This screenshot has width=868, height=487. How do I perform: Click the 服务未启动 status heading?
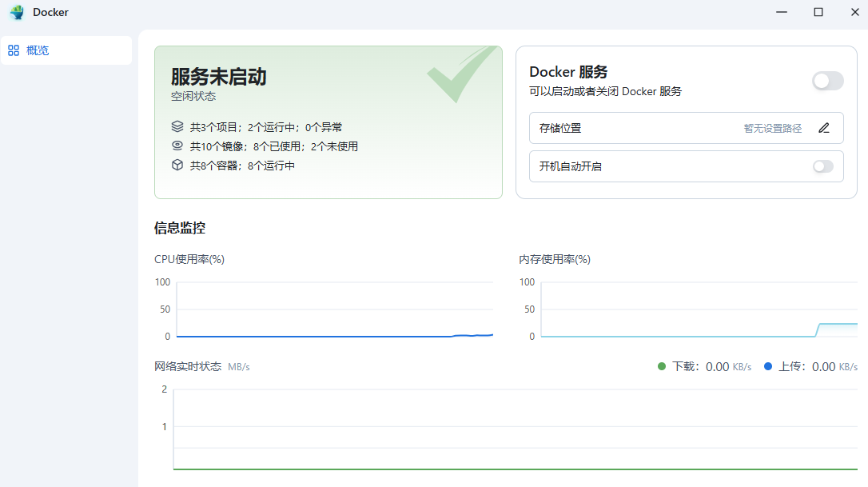click(218, 77)
